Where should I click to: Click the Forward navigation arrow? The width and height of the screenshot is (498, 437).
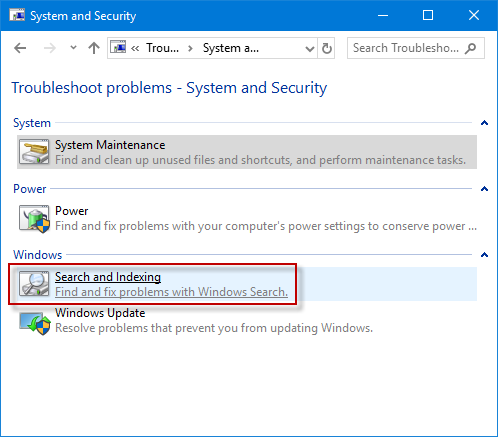tap(50, 48)
